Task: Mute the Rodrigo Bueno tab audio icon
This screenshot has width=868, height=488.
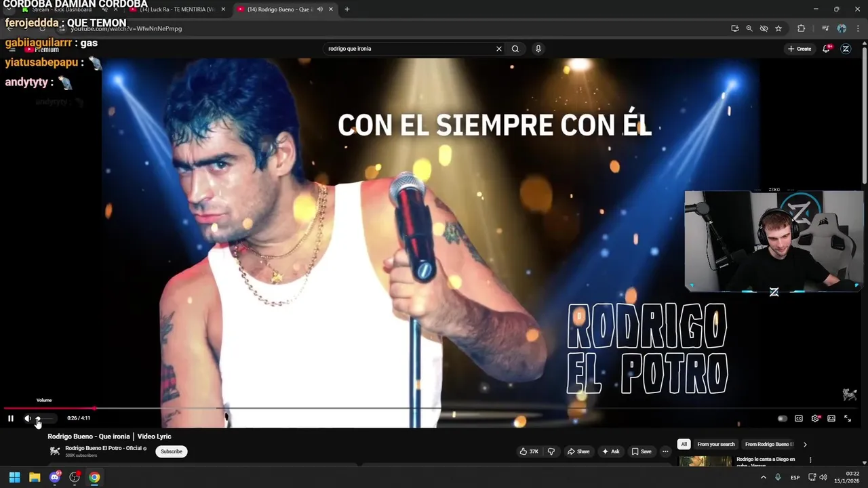Action: pos(320,9)
